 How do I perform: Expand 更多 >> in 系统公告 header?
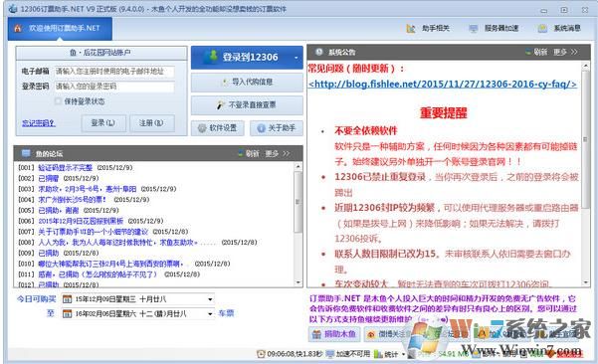click(x=565, y=52)
